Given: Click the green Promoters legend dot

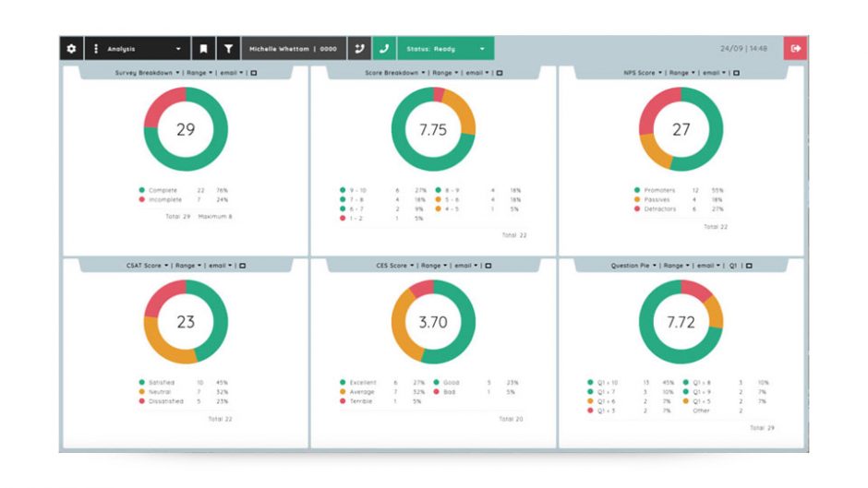Looking at the screenshot, I should (636, 190).
